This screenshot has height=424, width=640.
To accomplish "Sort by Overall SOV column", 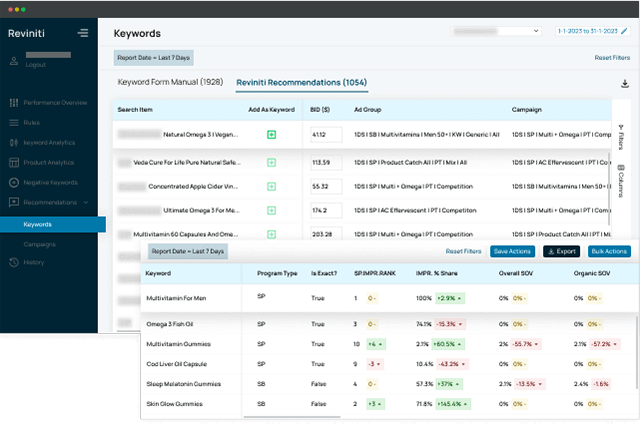I will click(x=516, y=273).
